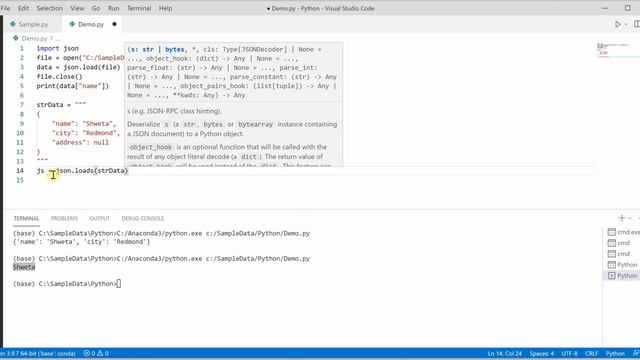Expand the new terminal launch profile dropdown
The width and height of the screenshot is (640, 360).
point(630,218)
